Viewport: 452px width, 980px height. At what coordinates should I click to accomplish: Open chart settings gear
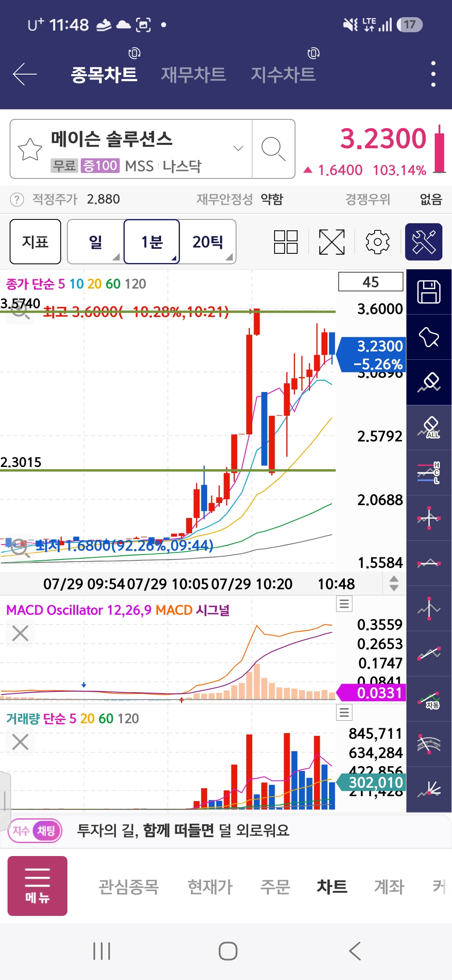coord(378,242)
